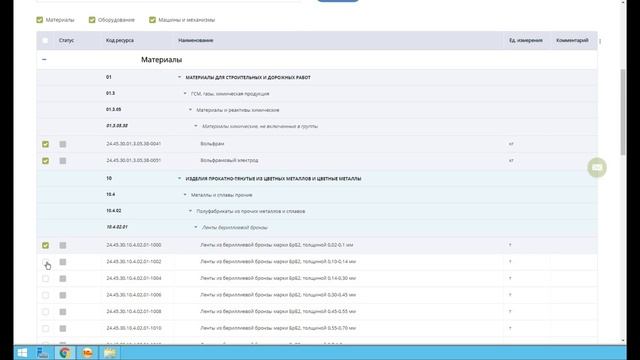The width and height of the screenshot is (640, 360).
Task: Sort by the Ед. измерения column header
Action: coord(526,40)
